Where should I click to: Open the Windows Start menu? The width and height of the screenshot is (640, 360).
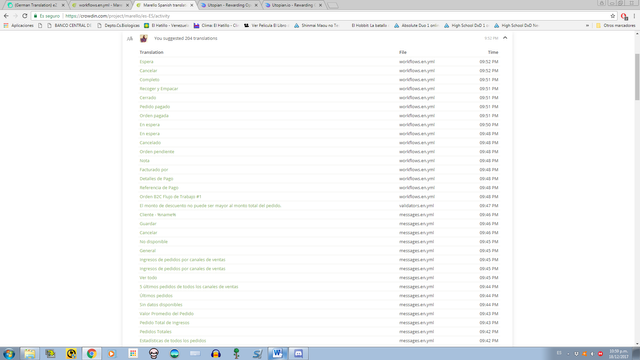point(9,353)
